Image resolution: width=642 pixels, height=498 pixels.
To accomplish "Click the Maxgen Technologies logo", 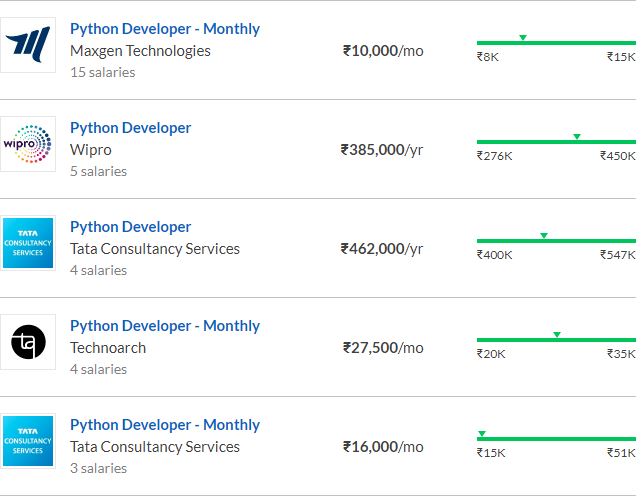I will click(28, 45).
